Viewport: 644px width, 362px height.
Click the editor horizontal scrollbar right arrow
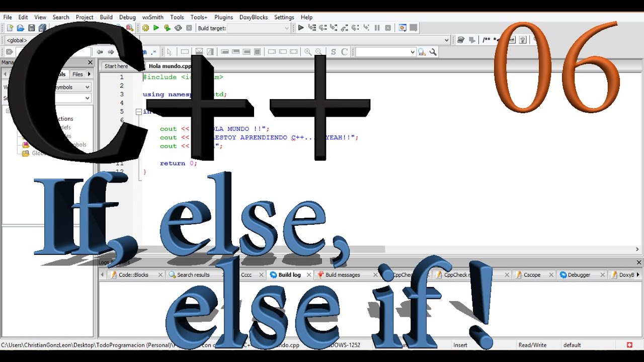[637, 249]
